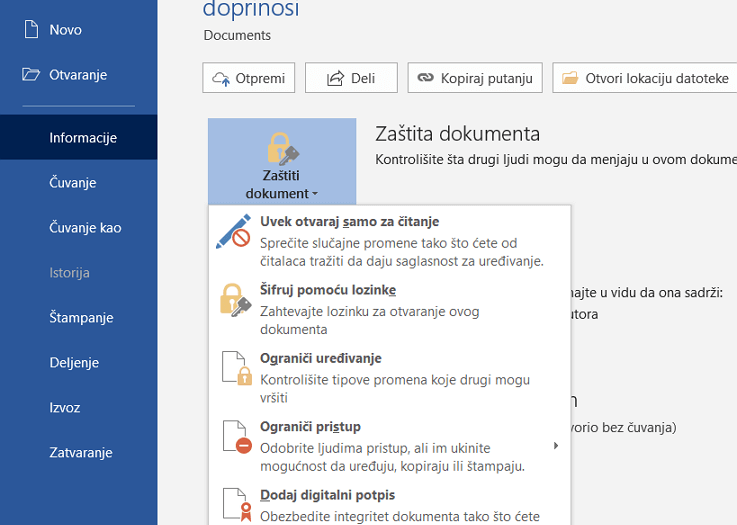This screenshot has width=737, height=525.
Task: Click the padlock and key Zaštiti dokument icon
Action: tap(282, 151)
